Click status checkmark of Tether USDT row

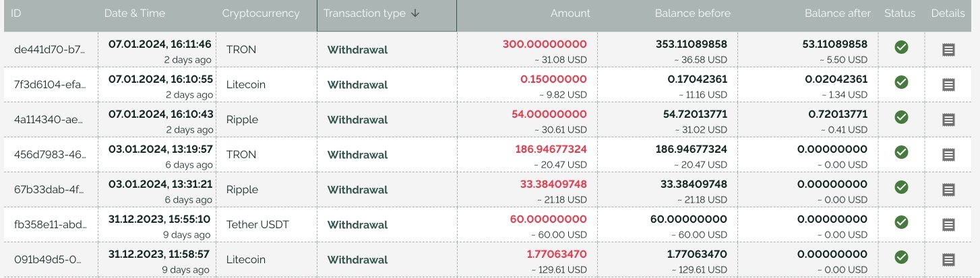click(x=901, y=222)
